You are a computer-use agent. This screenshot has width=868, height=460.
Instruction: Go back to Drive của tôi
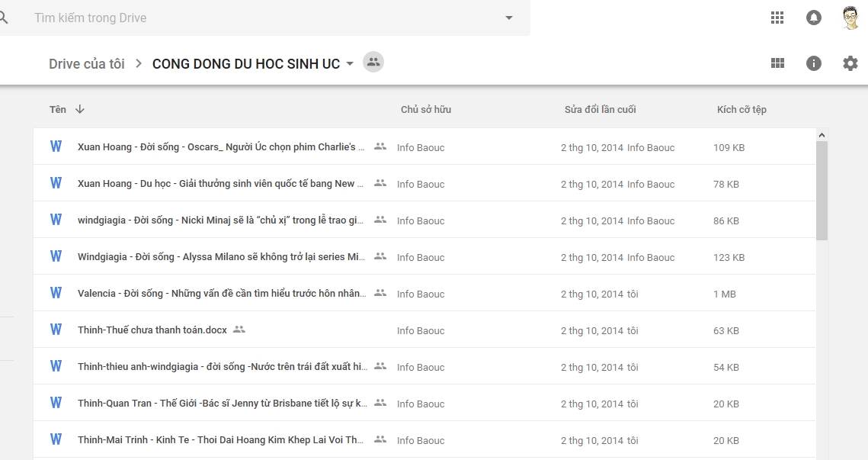87,64
